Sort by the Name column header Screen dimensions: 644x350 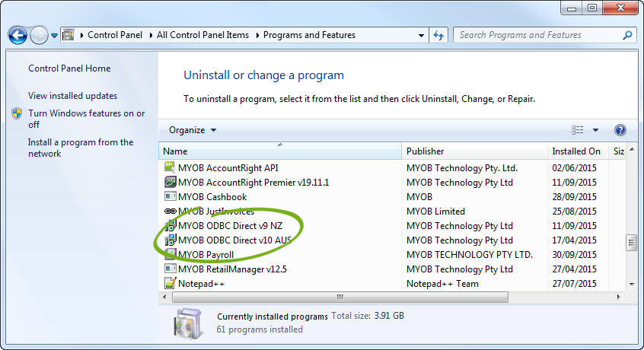coord(279,151)
